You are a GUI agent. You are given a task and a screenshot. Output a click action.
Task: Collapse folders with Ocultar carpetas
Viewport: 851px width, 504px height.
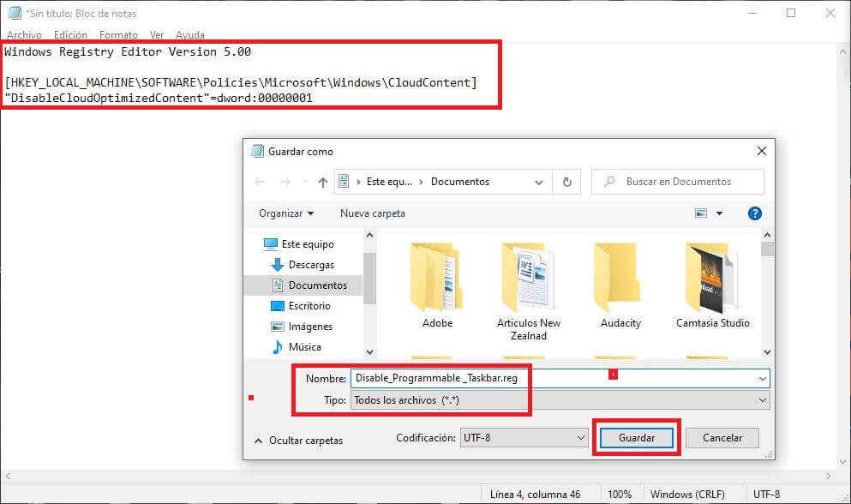299,441
